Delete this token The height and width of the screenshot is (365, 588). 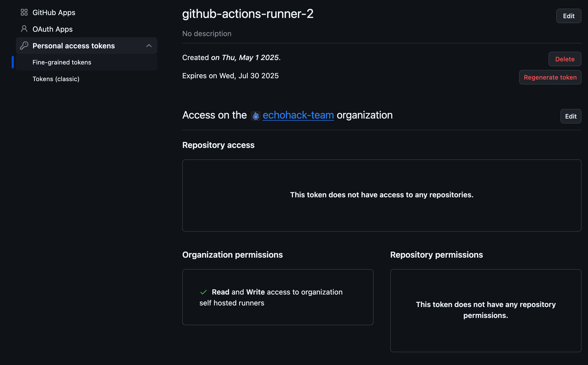coord(565,59)
